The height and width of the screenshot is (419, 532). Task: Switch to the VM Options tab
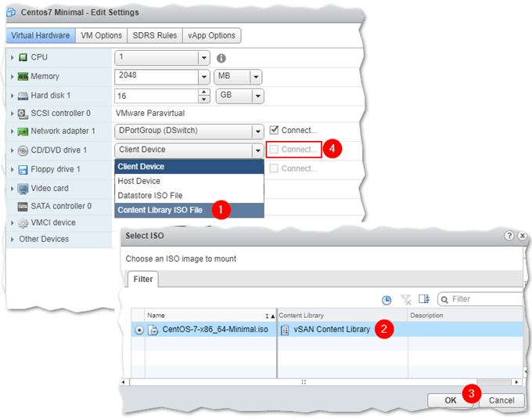[101, 35]
